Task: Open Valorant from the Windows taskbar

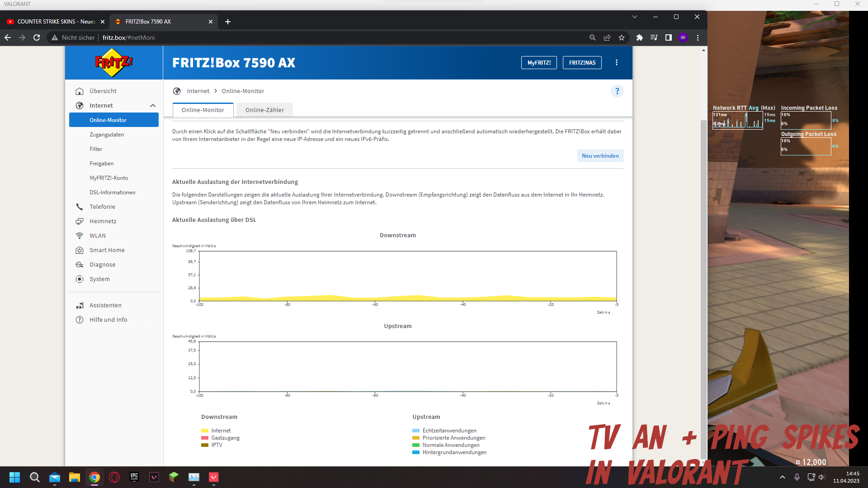Action: click(214, 477)
